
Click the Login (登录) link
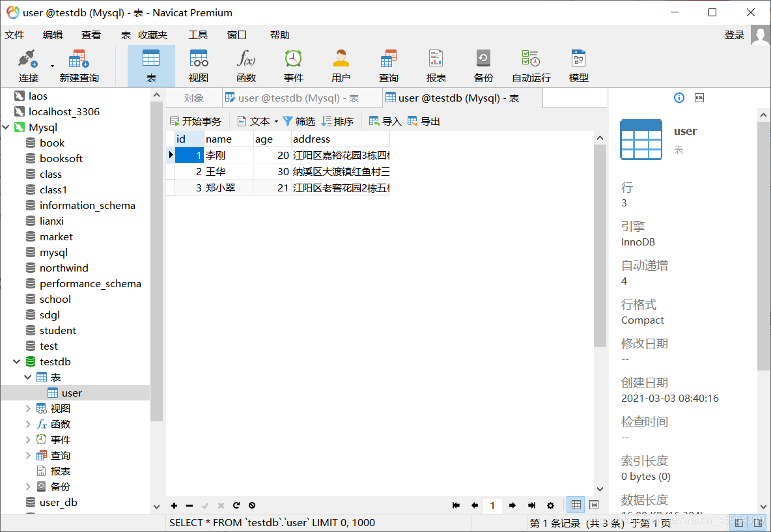(734, 35)
